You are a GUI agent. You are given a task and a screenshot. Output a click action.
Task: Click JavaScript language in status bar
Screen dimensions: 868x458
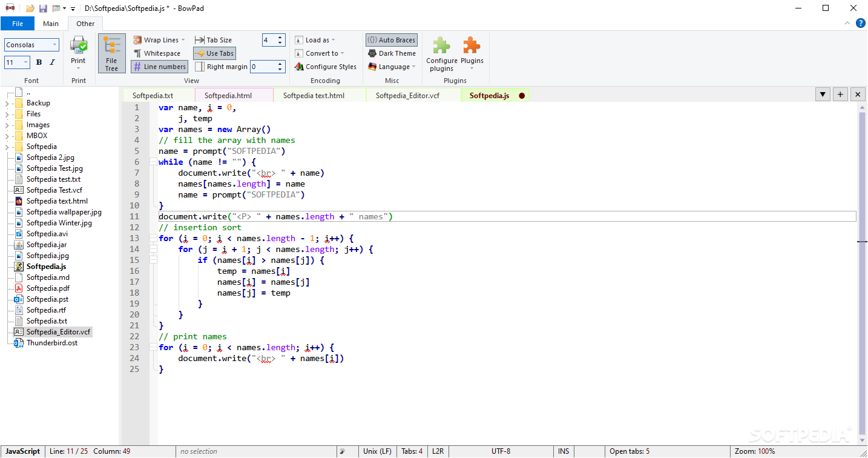click(23, 451)
